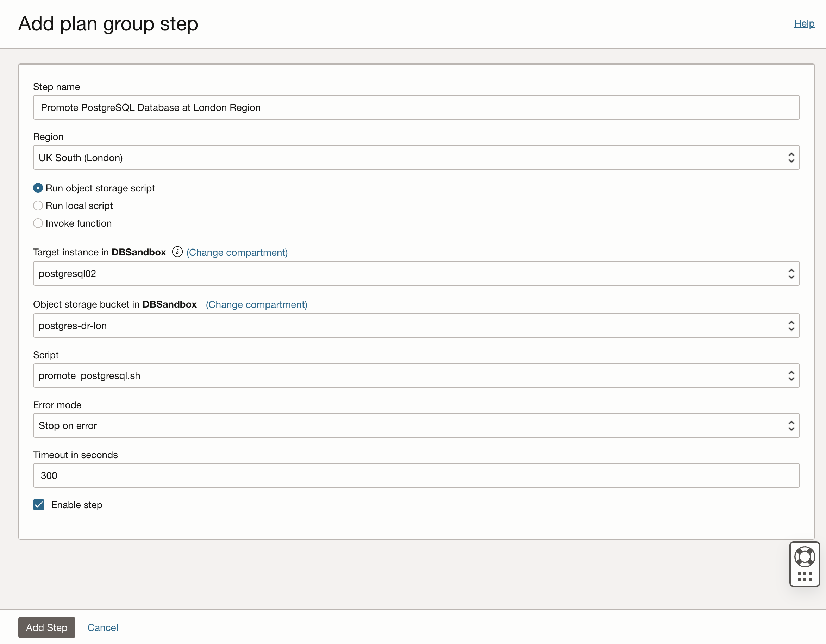Choose Run local script radio button
The width and height of the screenshot is (826, 644).
pos(38,206)
